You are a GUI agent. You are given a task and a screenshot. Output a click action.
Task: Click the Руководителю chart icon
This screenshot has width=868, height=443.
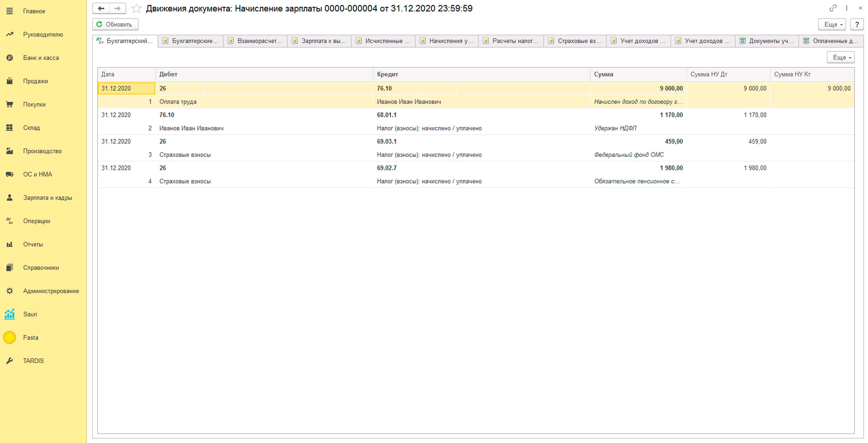(x=9, y=34)
